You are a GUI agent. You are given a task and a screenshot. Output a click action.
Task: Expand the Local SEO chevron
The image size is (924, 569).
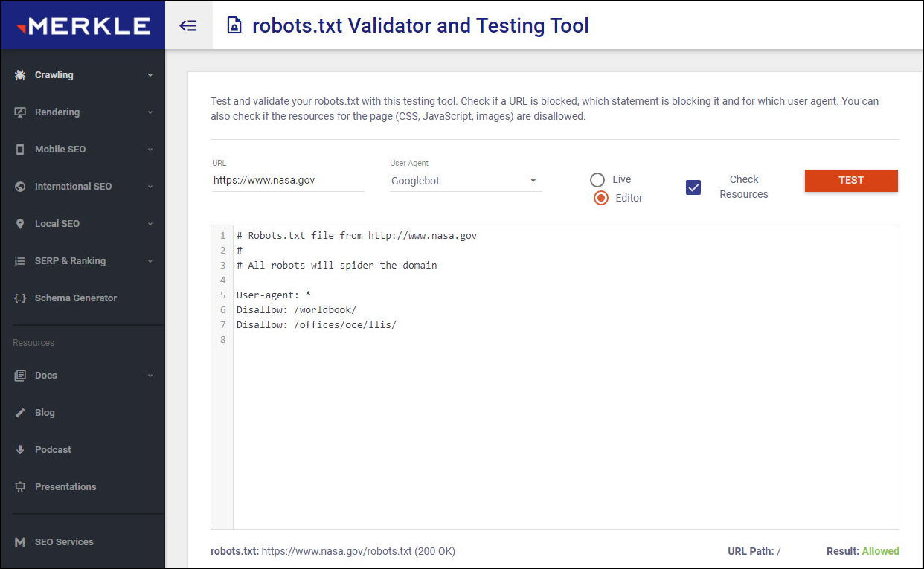point(150,224)
